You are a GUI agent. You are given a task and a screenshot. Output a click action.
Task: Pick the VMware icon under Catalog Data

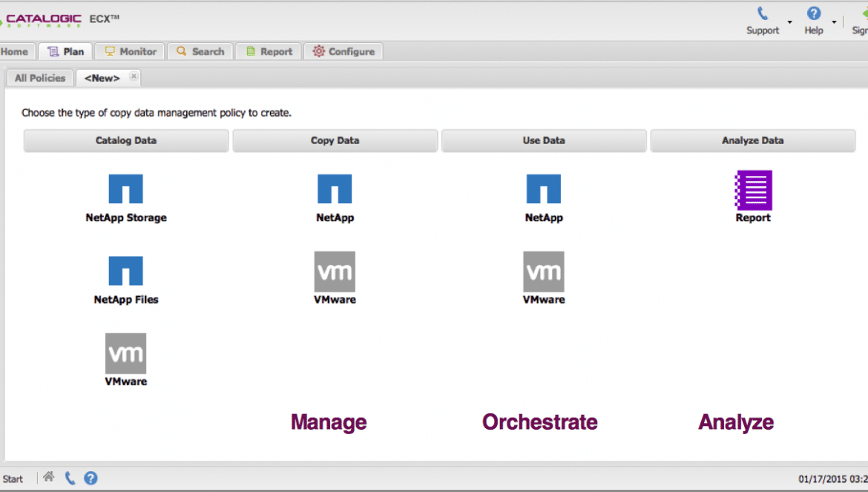(125, 353)
